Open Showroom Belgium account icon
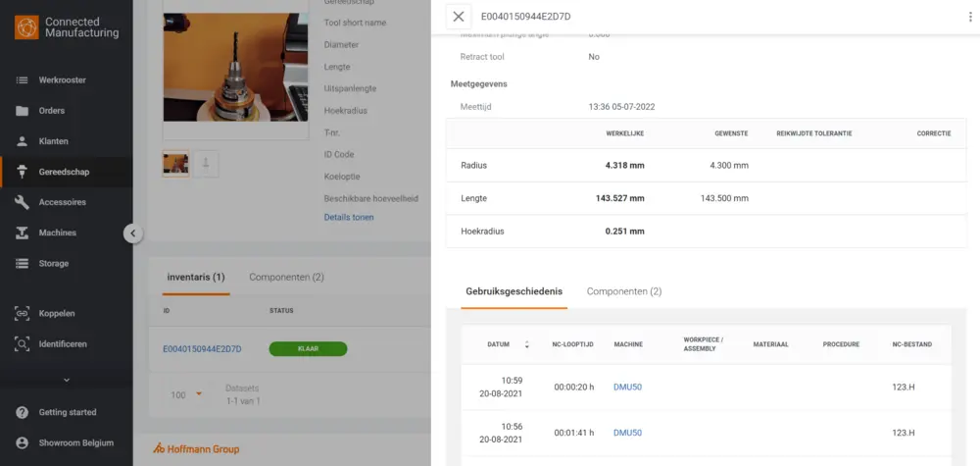Screen dimensions: 980x466 (x=22, y=442)
